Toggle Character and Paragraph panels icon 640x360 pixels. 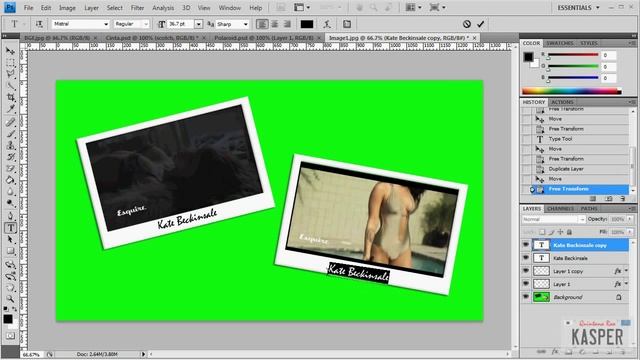[347, 24]
